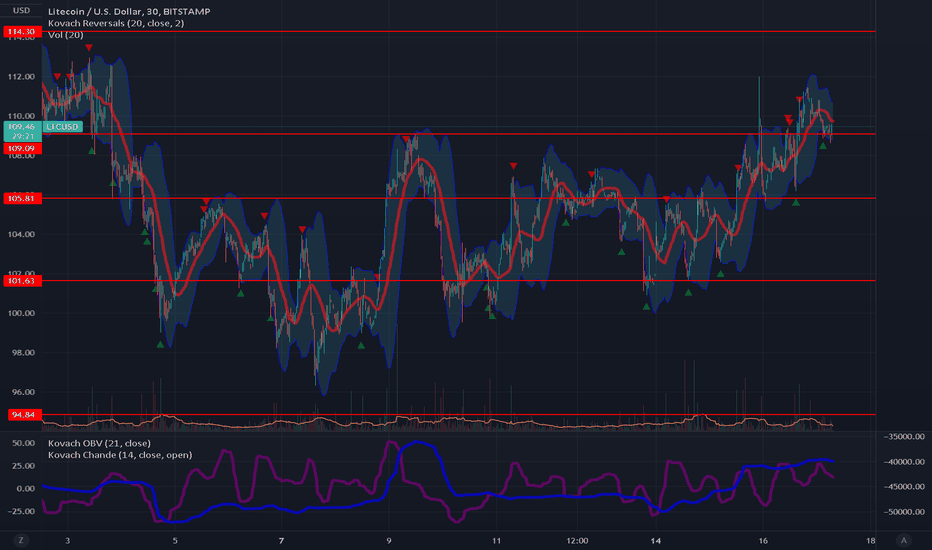The image size is (932, 550).
Task: Click the 112.00 price axis value
Action: pyautogui.click(x=21, y=77)
